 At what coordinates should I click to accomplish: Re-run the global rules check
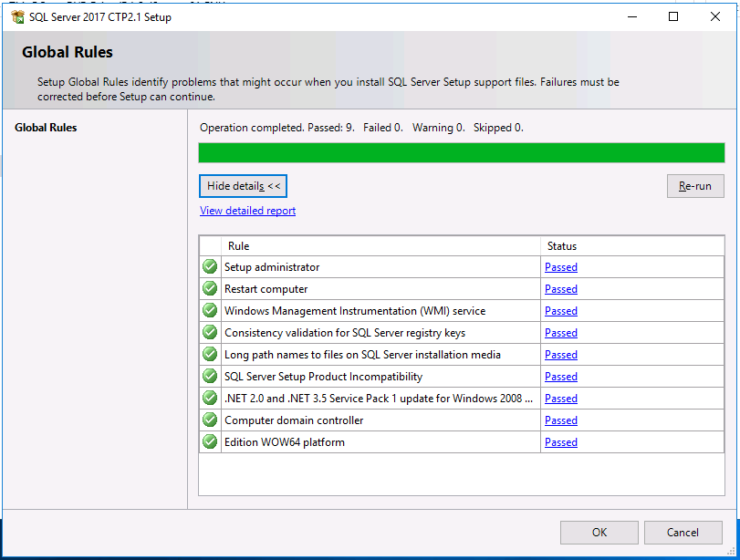[x=695, y=186]
